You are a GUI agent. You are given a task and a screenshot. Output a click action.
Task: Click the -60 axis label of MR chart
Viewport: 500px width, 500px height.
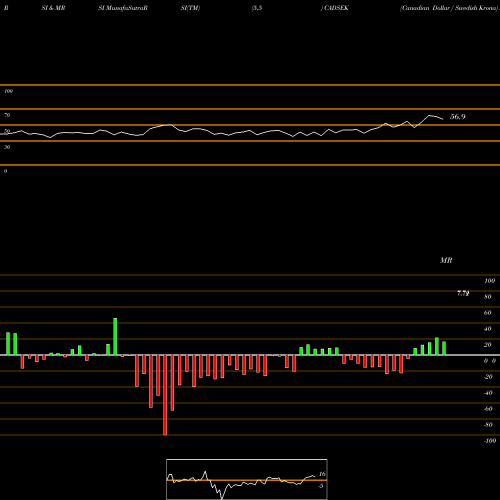[488, 409]
